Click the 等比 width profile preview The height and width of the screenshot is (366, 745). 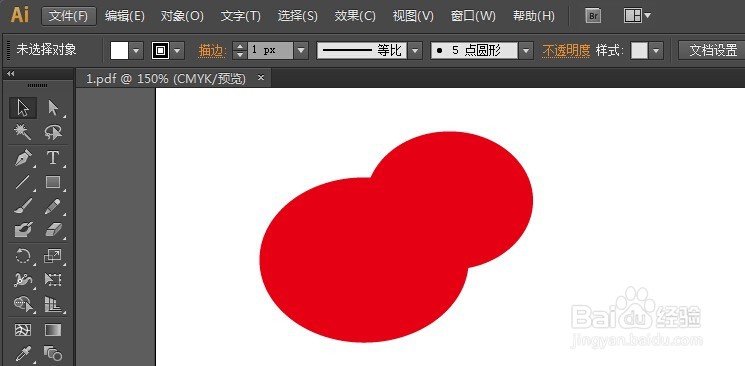pyautogui.click(x=361, y=50)
